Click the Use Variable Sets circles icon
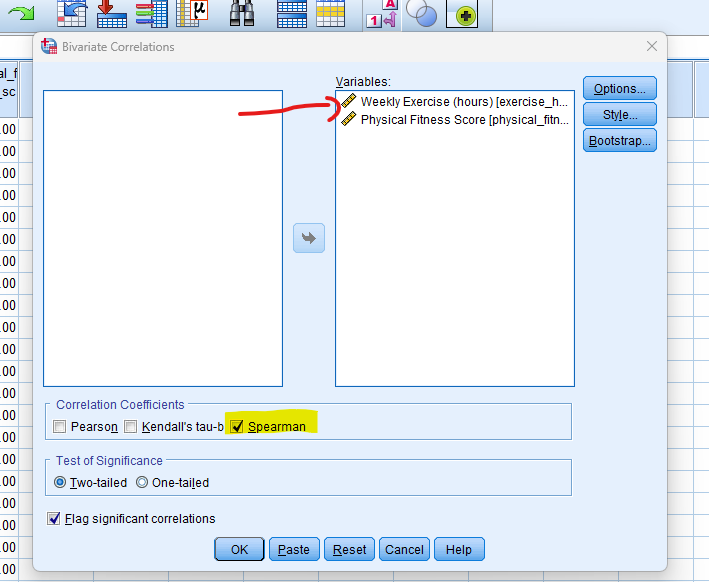This screenshot has height=582, width=709. (423, 13)
